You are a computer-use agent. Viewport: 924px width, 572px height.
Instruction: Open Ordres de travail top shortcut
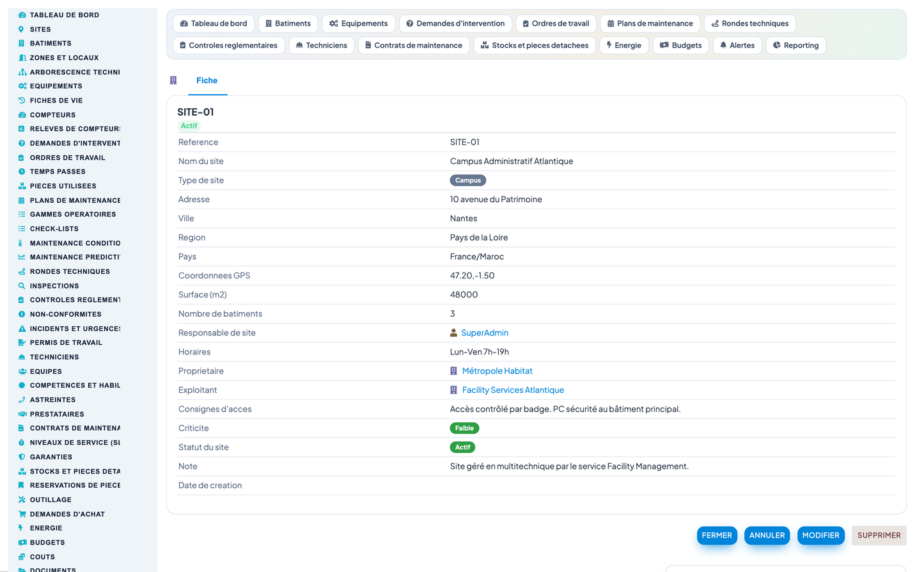tap(556, 24)
